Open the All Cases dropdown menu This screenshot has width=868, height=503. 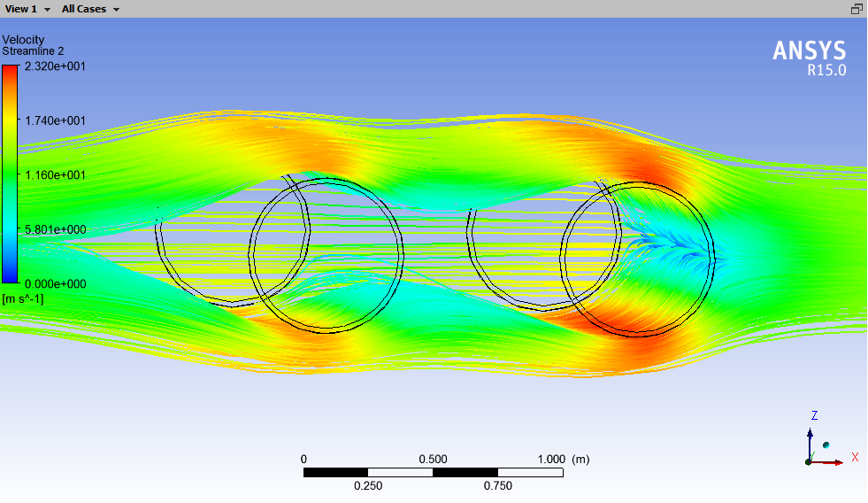pos(90,9)
